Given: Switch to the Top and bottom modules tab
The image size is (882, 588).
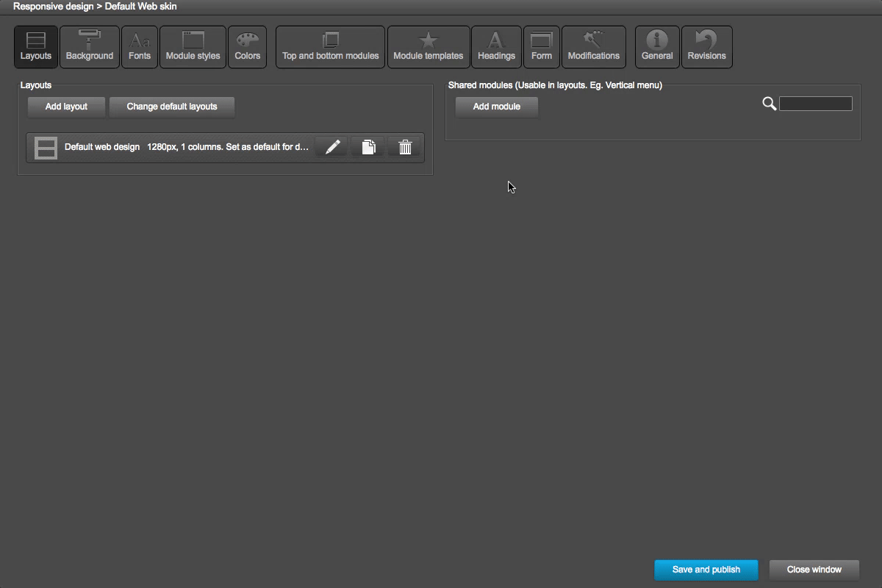Looking at the screenshot, I should click(330, 46).
